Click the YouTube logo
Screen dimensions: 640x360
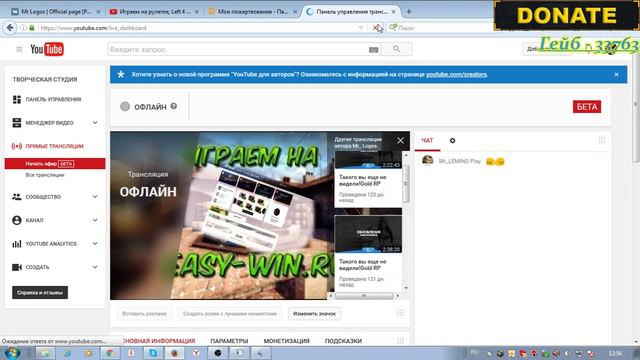47,49
